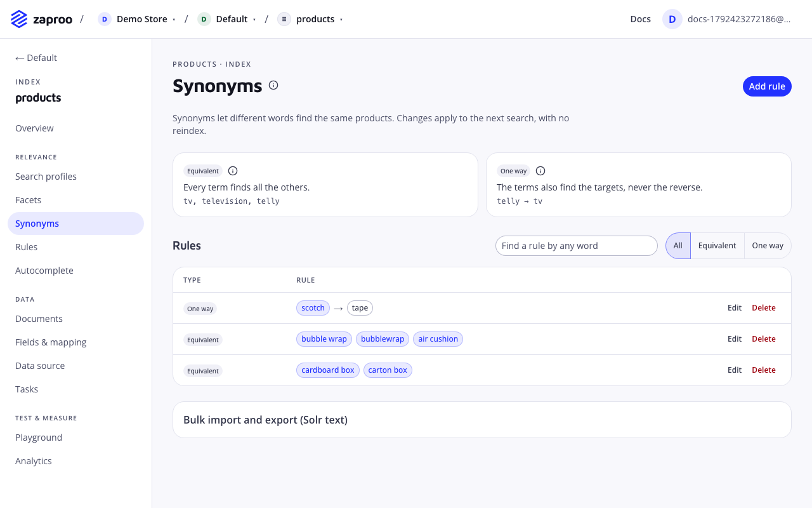Delete the scotch to tape rule
Screen dimensions: 812x508
pos(764,308)
